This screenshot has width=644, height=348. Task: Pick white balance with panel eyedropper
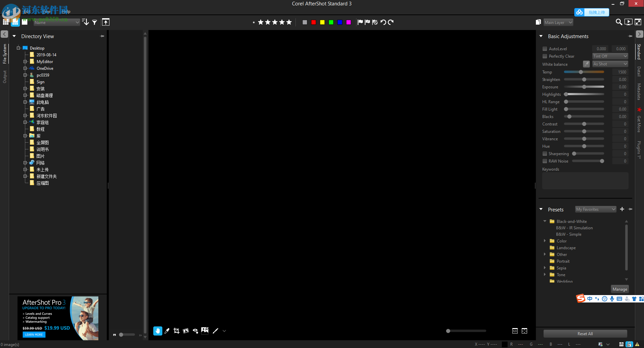586,64
